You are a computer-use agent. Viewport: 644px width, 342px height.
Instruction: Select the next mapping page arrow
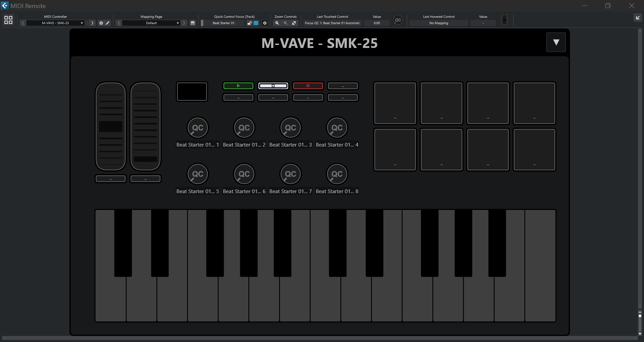click(184, 23)
